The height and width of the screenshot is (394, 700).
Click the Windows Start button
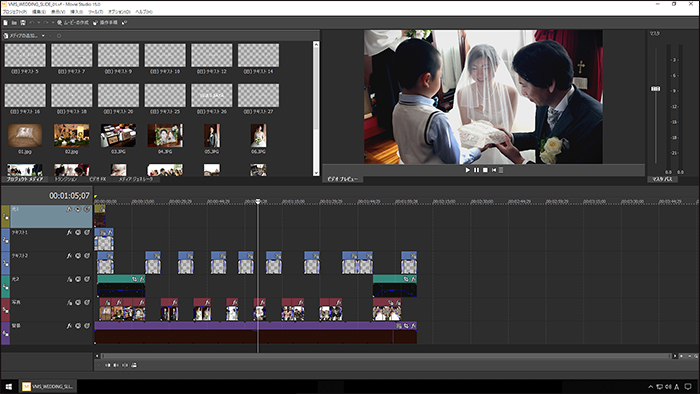(9, 386)
